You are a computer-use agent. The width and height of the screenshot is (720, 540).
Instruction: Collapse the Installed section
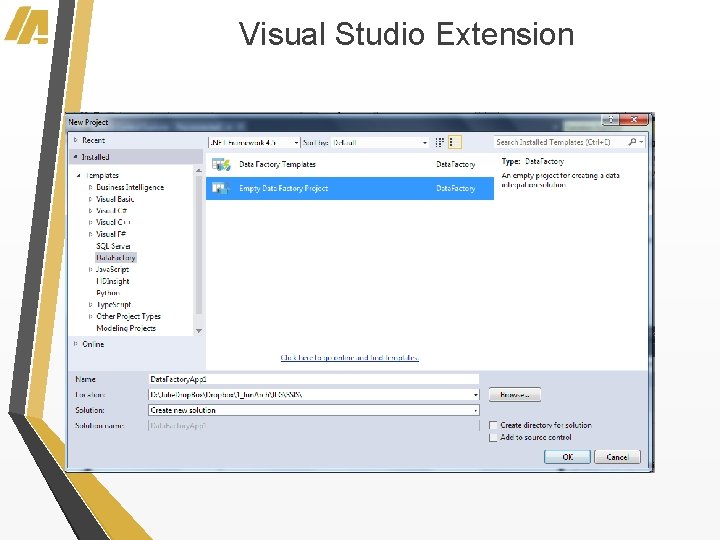[x=76, y=157]
